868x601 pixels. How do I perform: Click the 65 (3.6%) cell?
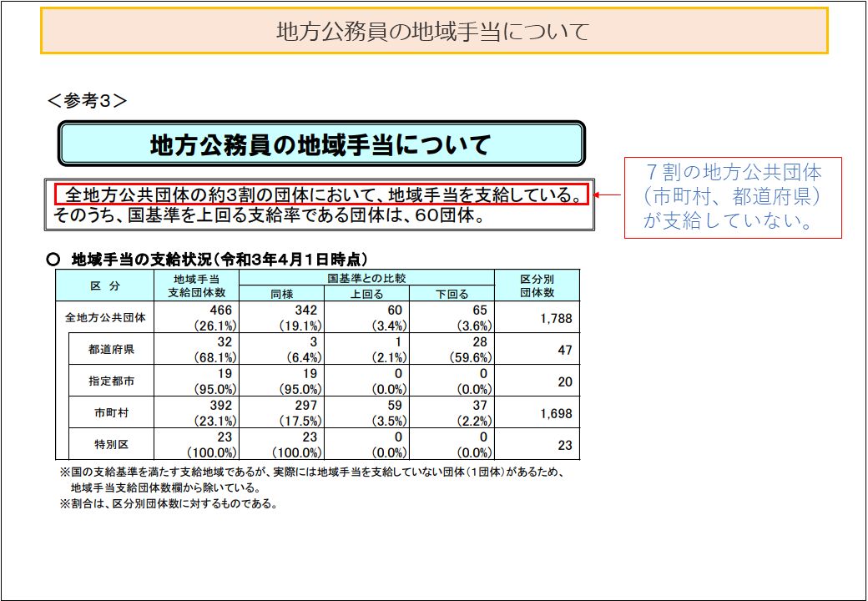pyautogui.click(x=452, y=318)
